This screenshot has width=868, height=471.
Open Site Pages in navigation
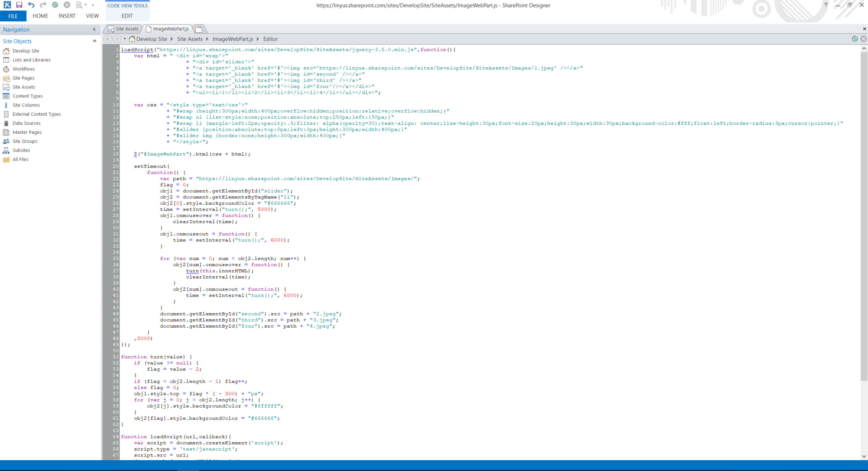[24, 78]
